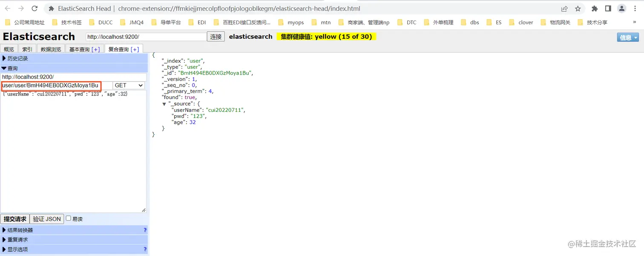Add a new 基本查询 tab with [+]

tap(95, 49)
